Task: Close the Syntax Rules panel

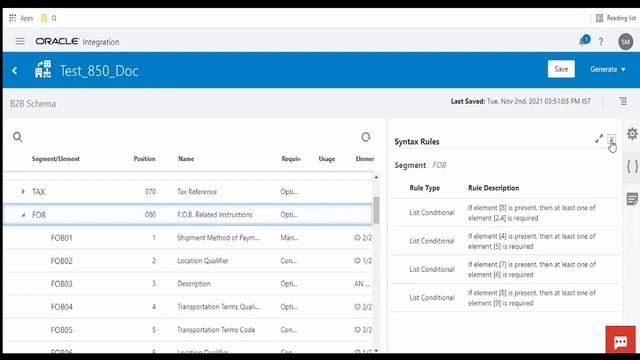Action: (611, 140)
